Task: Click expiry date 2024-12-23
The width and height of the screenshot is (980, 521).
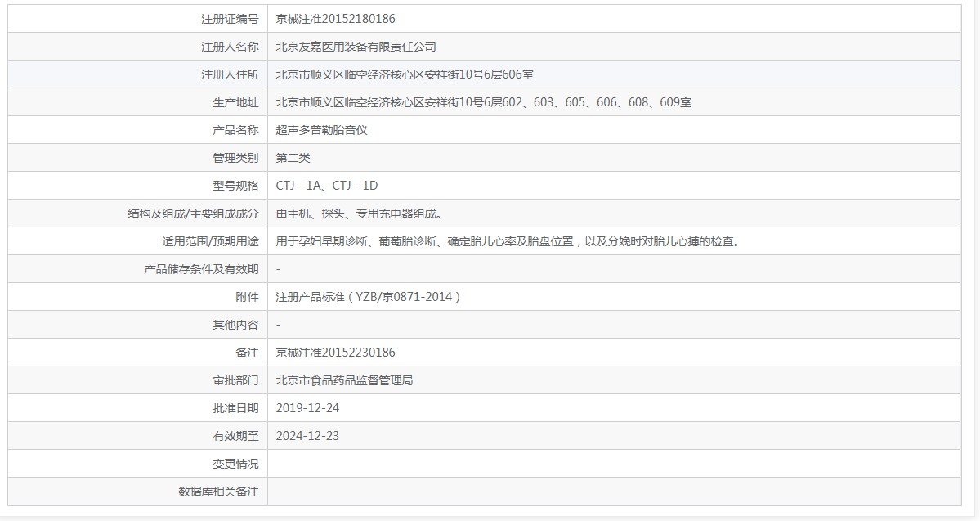Action: pyautogui.click(x=307, y=436)
